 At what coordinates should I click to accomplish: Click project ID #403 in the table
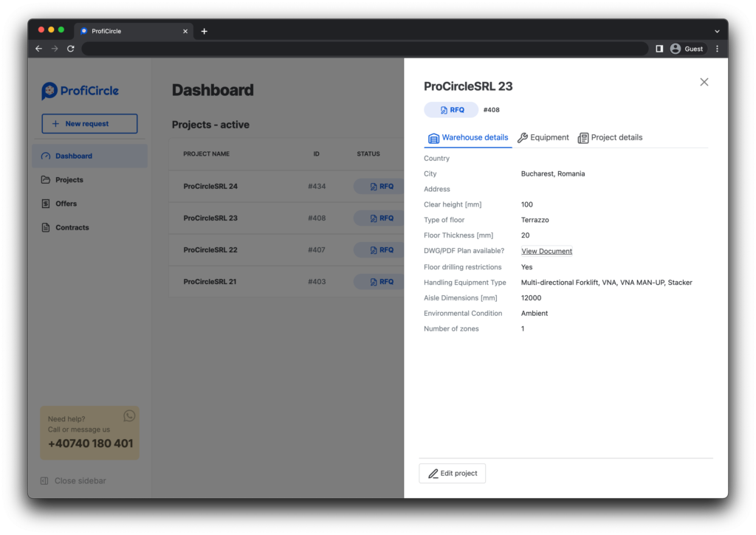click(317, 282)
